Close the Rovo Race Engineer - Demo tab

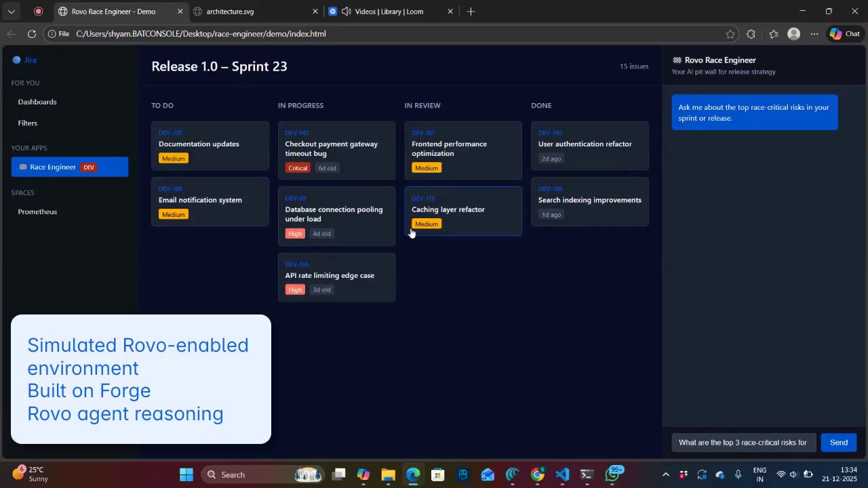(180, 12)
